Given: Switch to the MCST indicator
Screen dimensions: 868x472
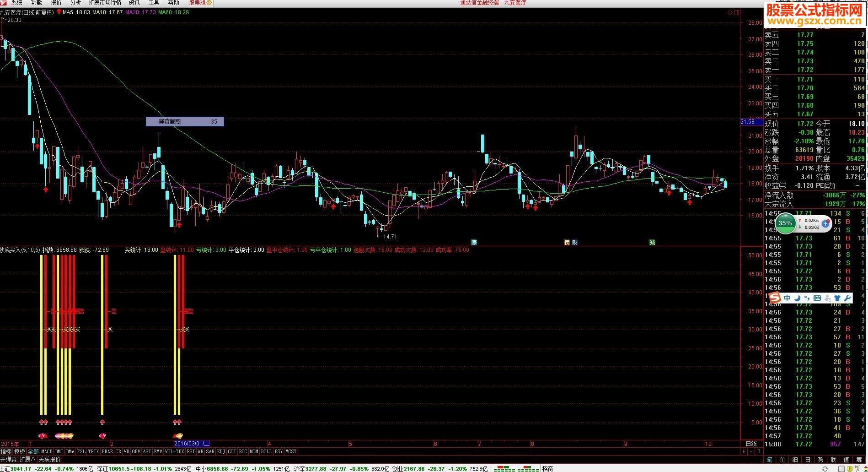Looking at the screenshot, I should (291, 451).
